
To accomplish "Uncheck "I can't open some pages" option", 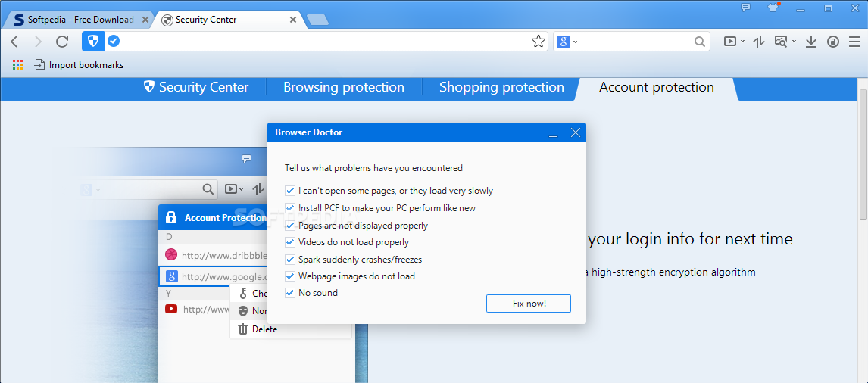I will (x=289, y=191).
